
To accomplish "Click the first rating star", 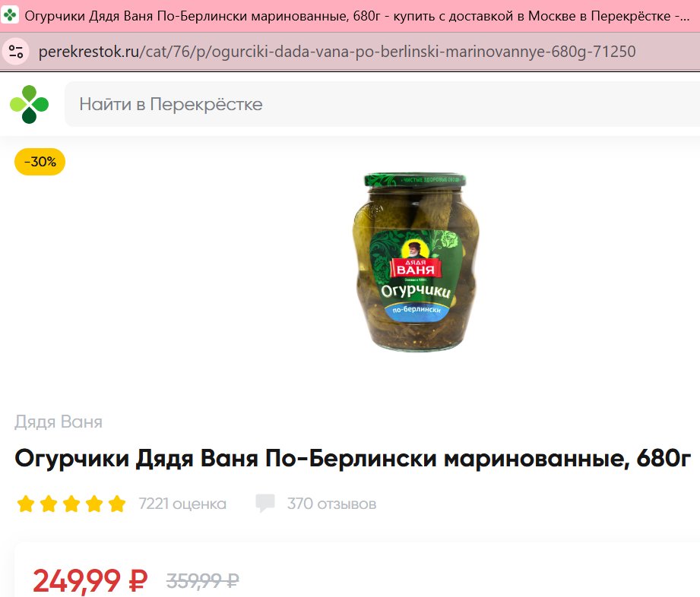I will 26,504.
